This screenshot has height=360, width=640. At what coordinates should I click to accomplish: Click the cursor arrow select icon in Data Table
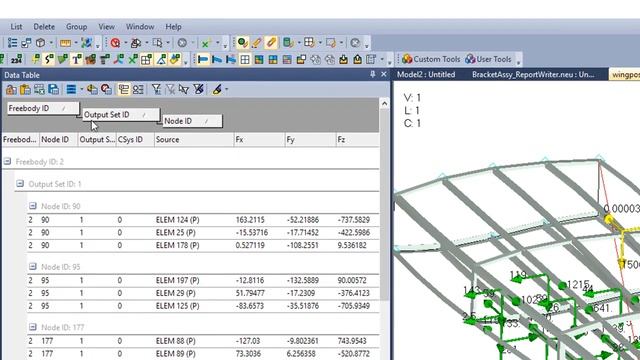point(184,89)
